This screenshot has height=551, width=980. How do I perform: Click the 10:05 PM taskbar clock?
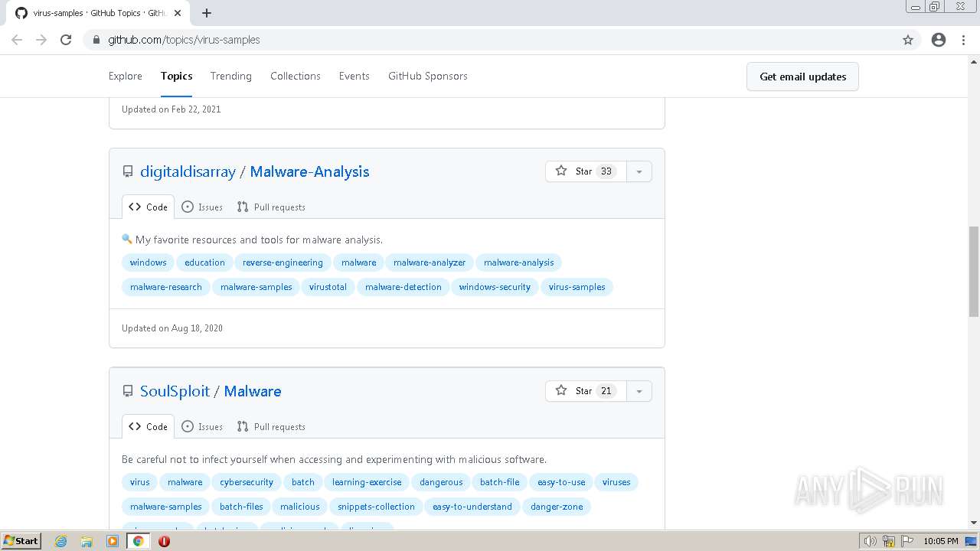pos(941,541)
